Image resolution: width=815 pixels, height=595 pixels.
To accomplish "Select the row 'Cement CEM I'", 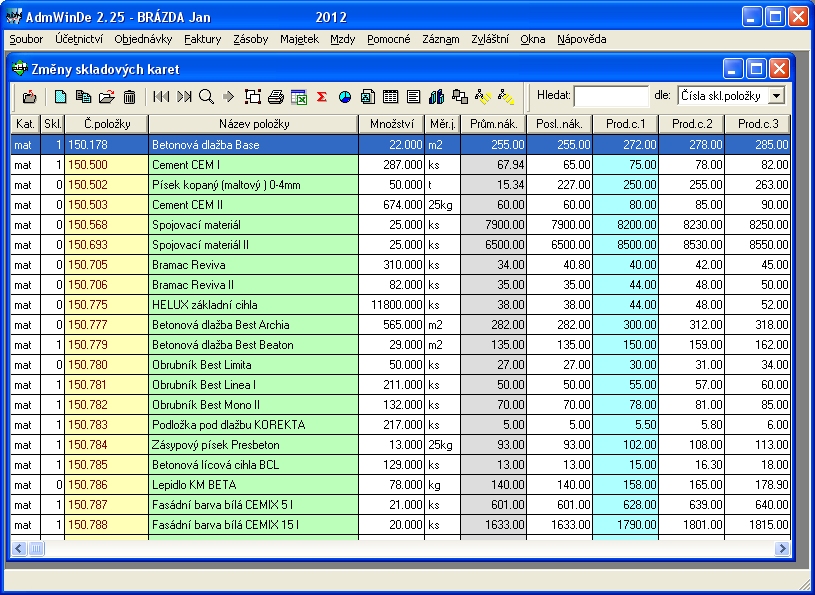I will pyautogui.click(x=400, y=165).
